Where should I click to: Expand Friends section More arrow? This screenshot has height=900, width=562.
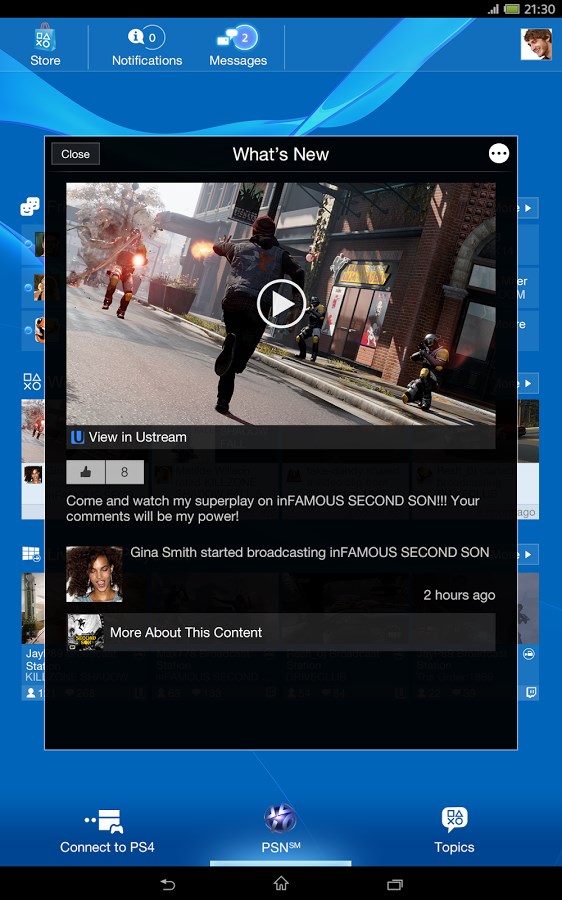(528, 208)
